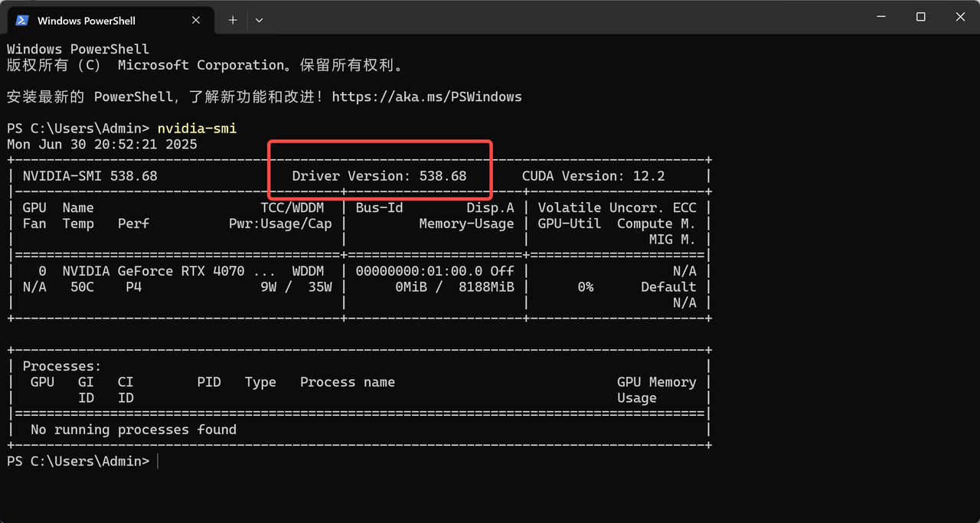Select the Windows PowerShell tab

point(109,20)
